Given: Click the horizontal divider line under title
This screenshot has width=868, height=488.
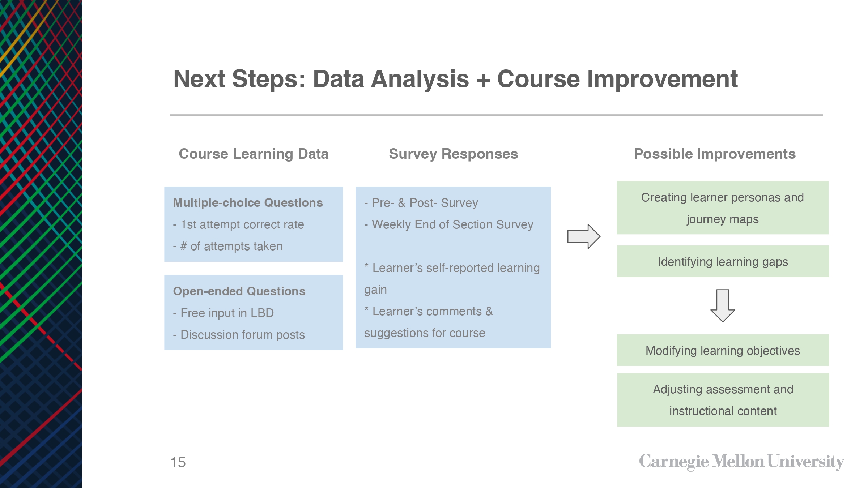Looking at the screenshot, I should [496, 115].
